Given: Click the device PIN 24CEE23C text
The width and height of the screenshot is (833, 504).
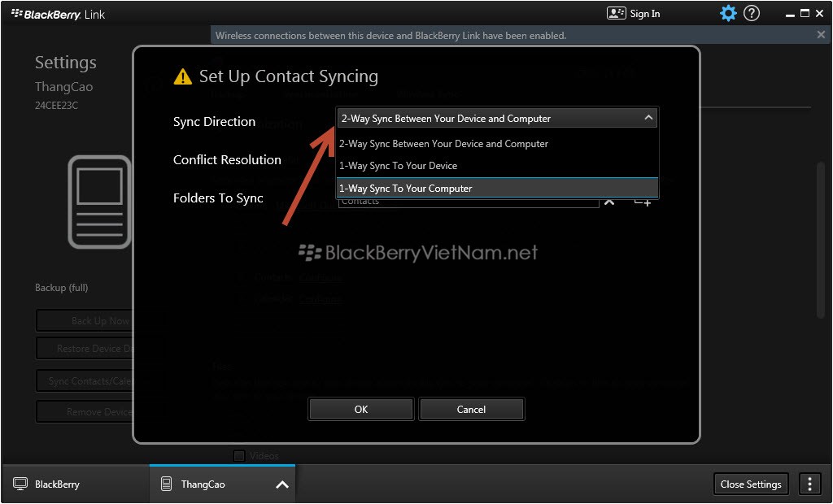Looking at the screenshot, I should pyautogui.click(x=56, y=105).
